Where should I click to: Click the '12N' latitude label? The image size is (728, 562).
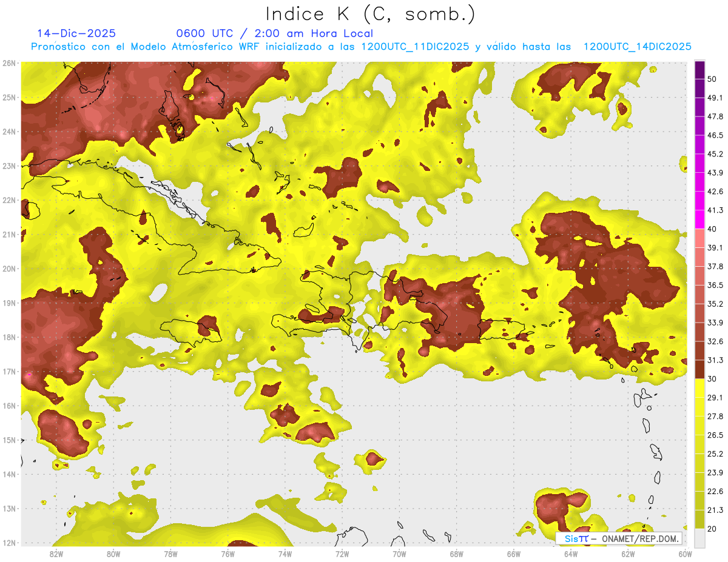(9, 543)
